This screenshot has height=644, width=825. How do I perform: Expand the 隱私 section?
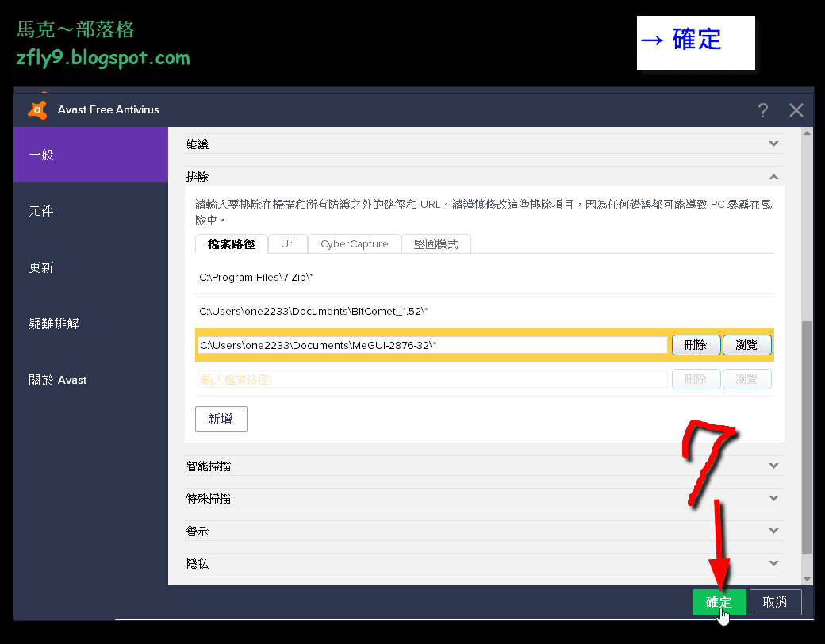(x=485, y=563)
